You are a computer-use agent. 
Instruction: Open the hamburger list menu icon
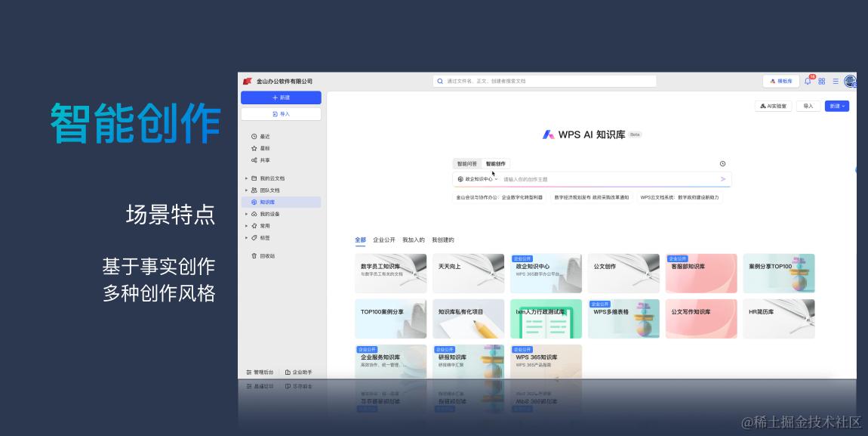pyautogui.click(x=836, y=81)
